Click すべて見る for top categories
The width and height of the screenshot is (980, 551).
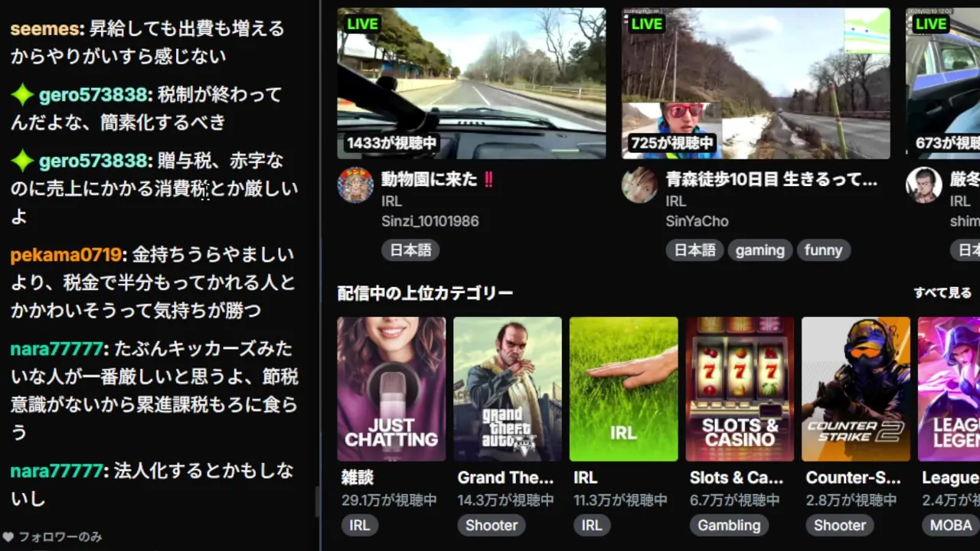coord(942,293)
